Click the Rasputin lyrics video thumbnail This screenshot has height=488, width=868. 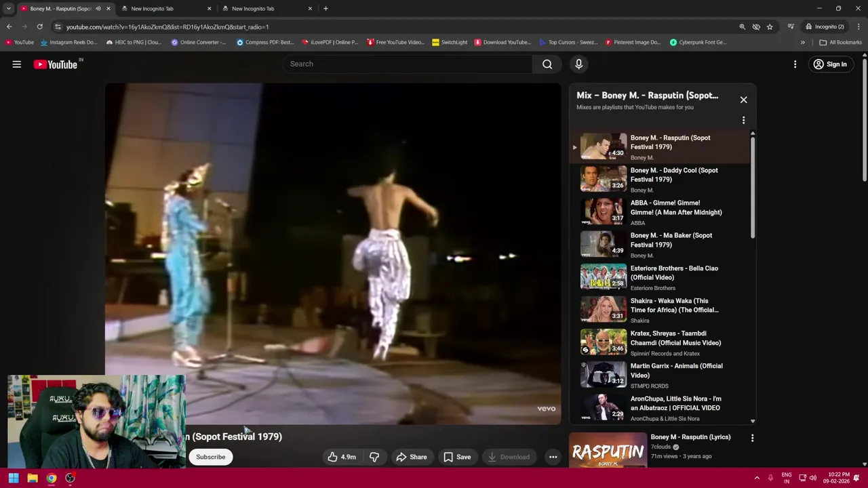pyautogui.click(x=608, y=451)
